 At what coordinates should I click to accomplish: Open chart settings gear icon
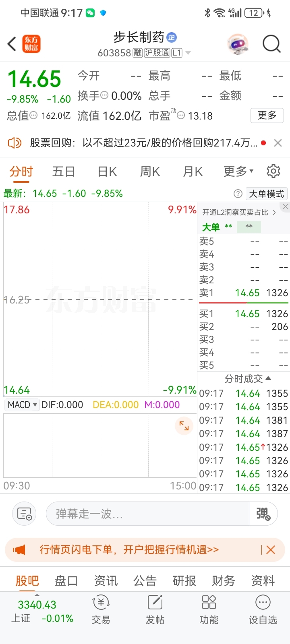tap(273, 171)
